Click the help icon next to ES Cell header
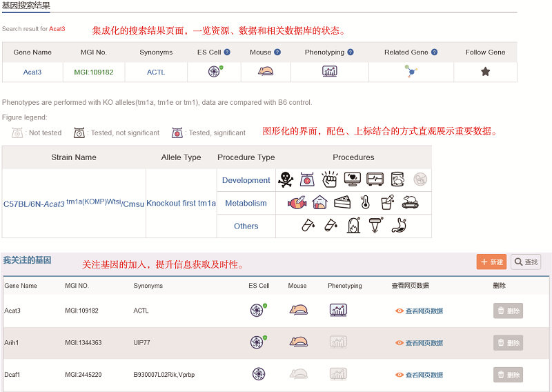 [227, 52]
